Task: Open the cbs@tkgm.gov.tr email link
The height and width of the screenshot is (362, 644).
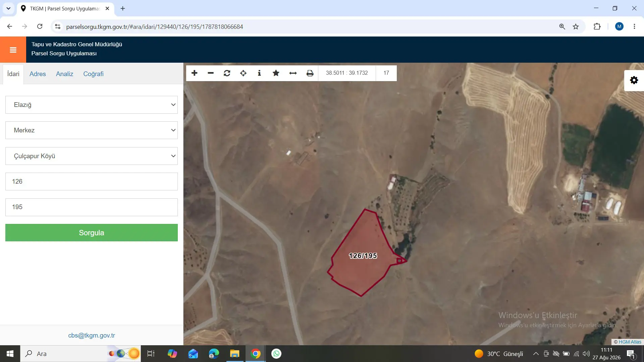Action: (92, 335)
